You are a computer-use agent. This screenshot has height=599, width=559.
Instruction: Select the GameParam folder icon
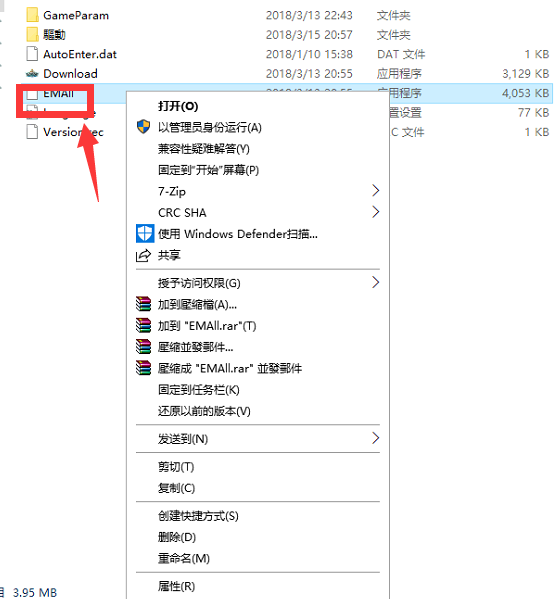32,15
